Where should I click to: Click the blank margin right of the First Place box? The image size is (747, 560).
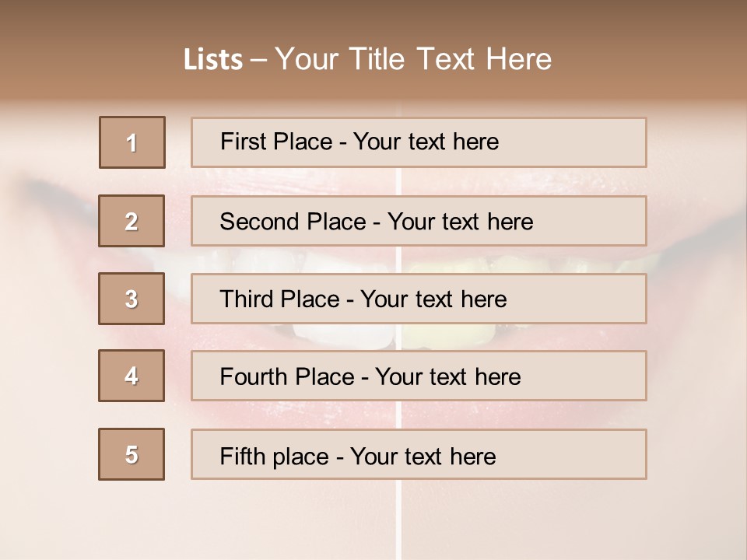click(x=695, y=142)
